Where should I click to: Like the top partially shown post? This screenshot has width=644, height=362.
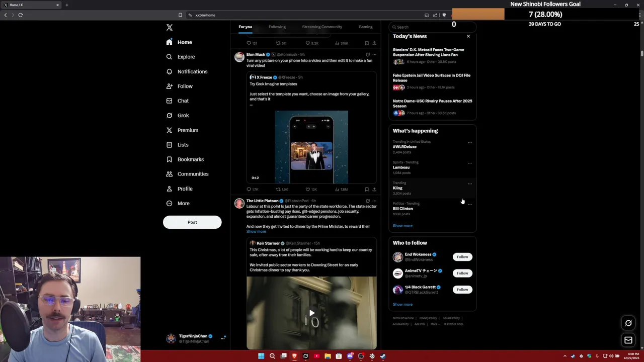(311, 43)
